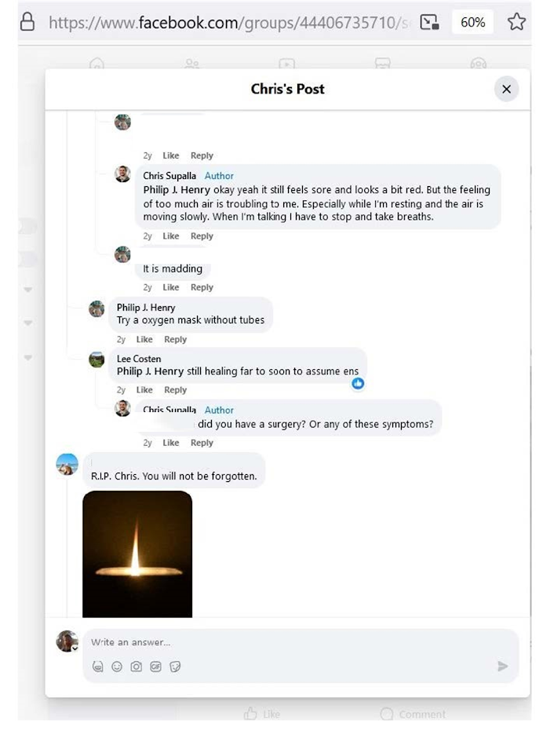Close Chris's Post dialog
The height and width of the screenshot is (756, 554).
[x=506, y=89]
